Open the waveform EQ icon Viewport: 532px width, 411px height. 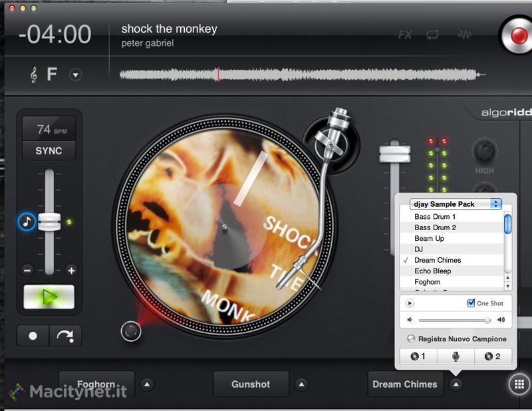(464, 35)
